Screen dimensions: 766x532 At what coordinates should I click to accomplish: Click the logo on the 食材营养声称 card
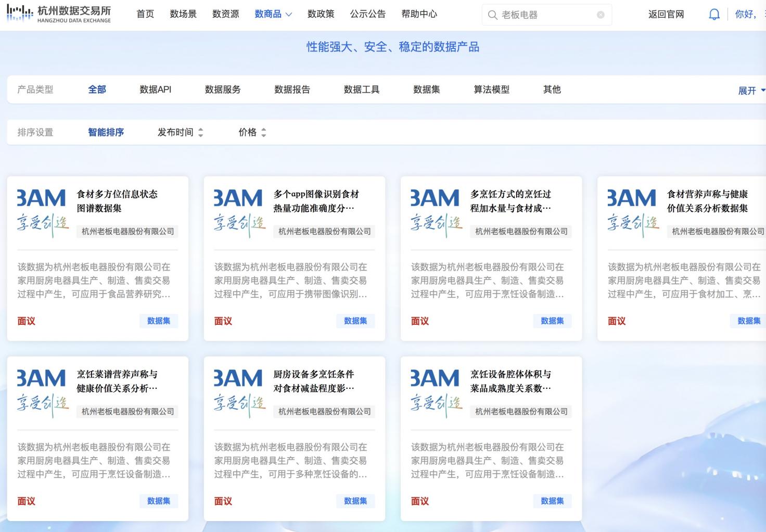[633, 213]
